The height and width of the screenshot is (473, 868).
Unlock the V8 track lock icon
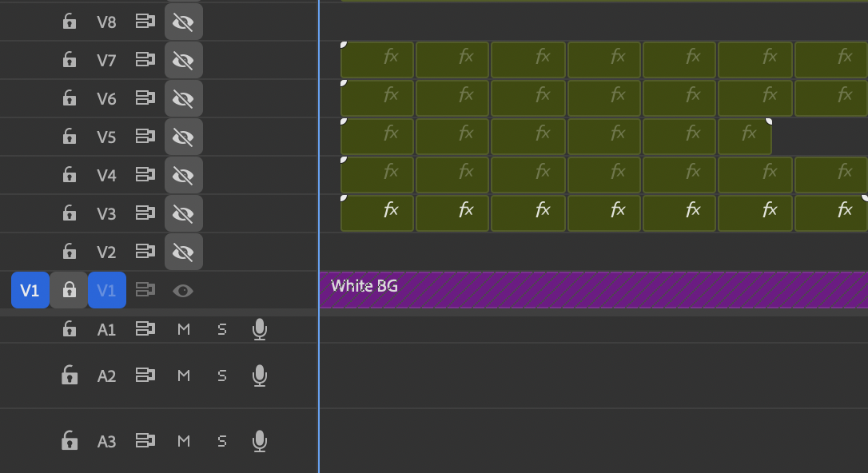[x=69, y=22]
